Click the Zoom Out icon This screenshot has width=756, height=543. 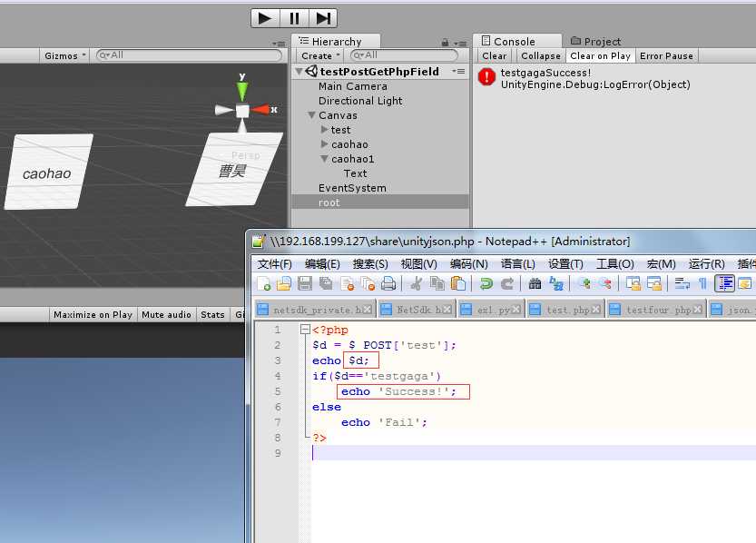(605, 283)
